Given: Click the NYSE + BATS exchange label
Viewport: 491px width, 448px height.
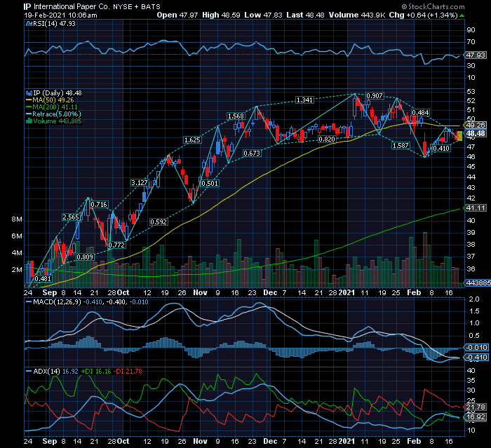Looking at the screenshot, I should (x=137, y=6).
